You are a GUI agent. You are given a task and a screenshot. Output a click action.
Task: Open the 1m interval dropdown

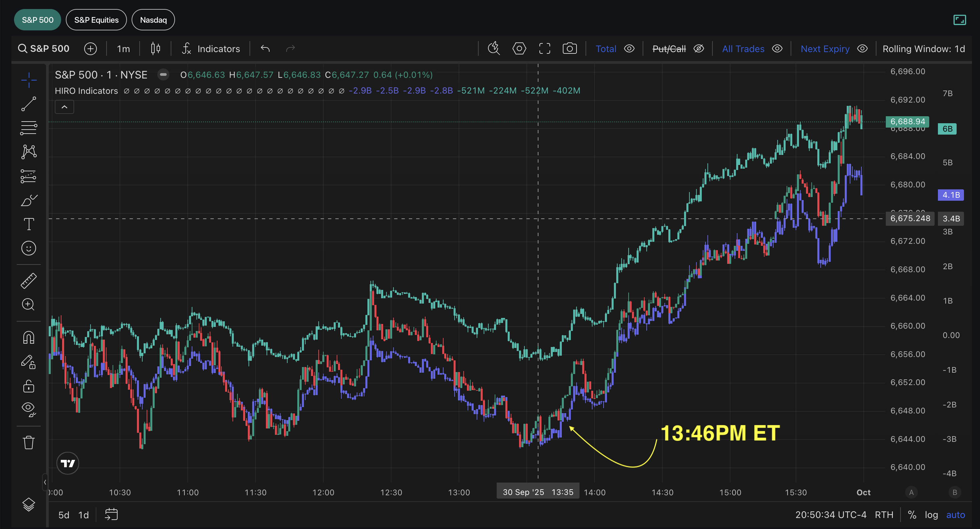123,49
